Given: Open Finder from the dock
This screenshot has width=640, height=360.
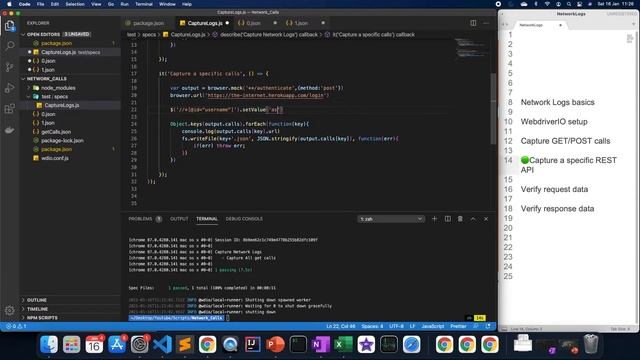Looking at the screenshot, I should coord(49,344).
